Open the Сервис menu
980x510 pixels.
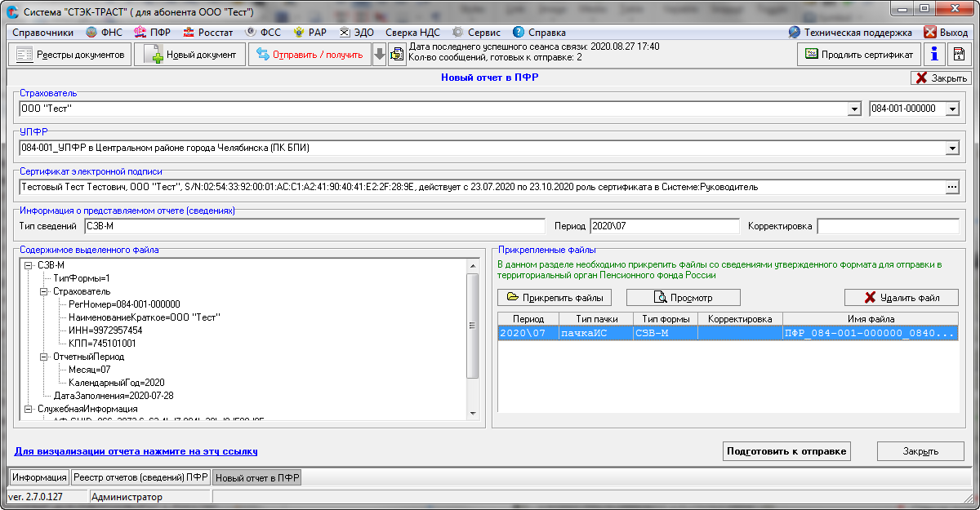tap(476, 33)
